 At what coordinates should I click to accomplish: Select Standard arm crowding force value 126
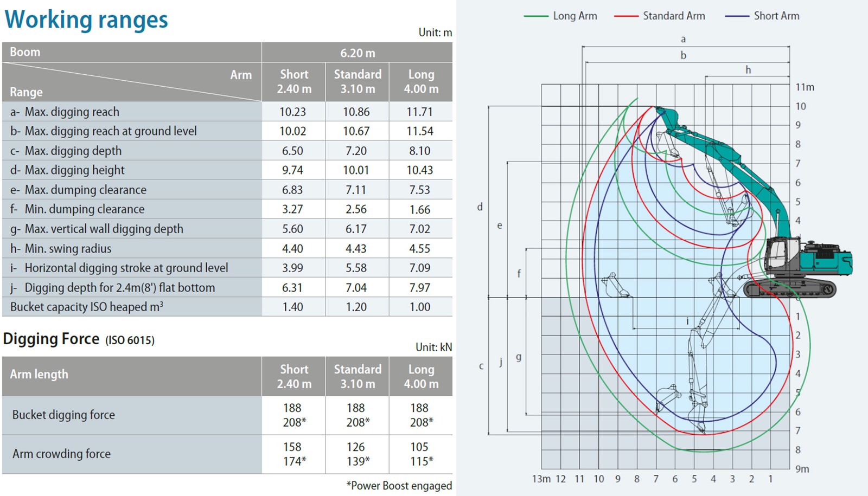(x=356, y=447)
